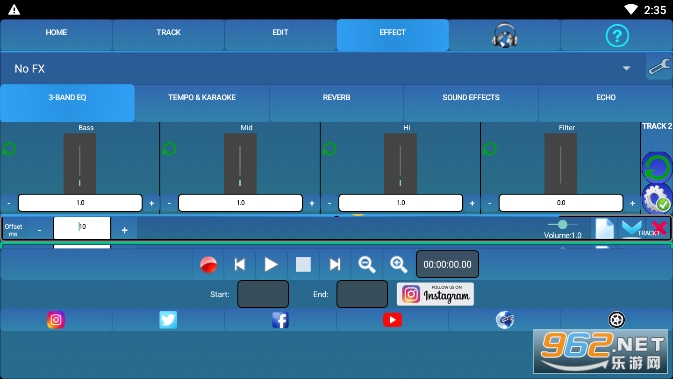Open the SOUND EFFECTS tab
Image resolution: width=673 pixels, height=379 pixels.
pyautogui.click(x=471, y=103)
